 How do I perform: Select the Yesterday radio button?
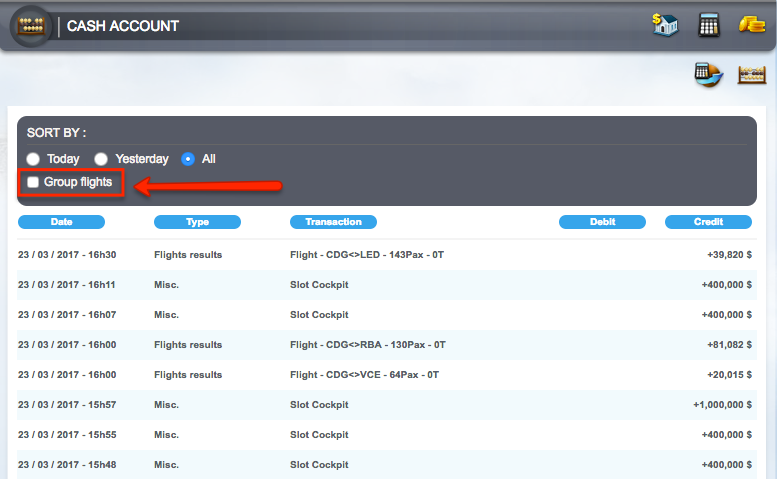[x=101, y=159]
